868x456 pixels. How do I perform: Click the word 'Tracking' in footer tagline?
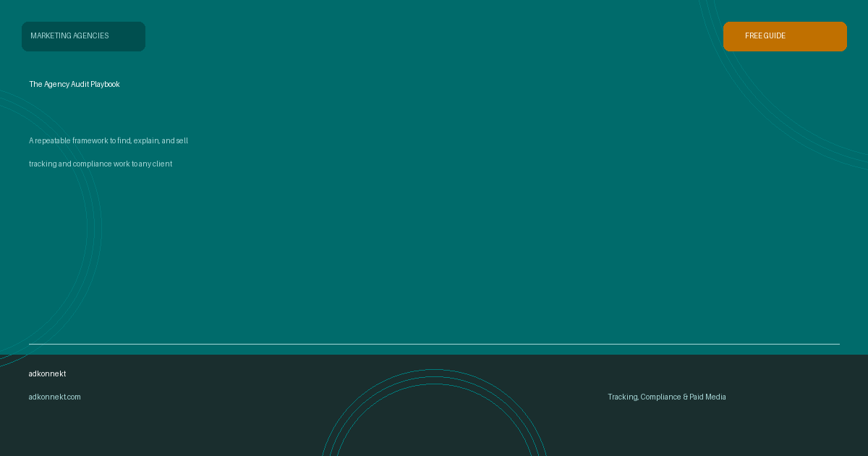tap(623, 397)
